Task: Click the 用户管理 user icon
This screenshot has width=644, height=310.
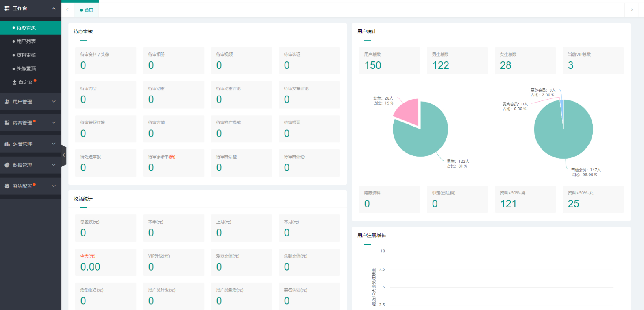Action: (7, 102)
